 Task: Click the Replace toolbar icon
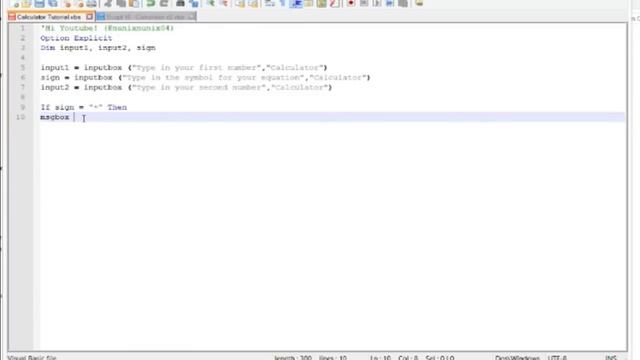pyautogui.click(x=194, y=3)
